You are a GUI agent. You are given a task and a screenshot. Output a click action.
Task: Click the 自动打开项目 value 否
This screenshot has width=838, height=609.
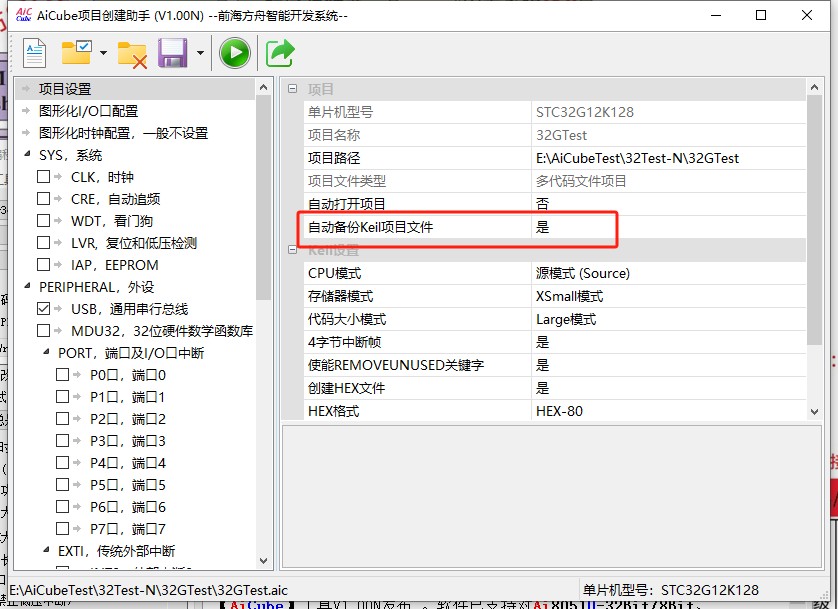668,204
